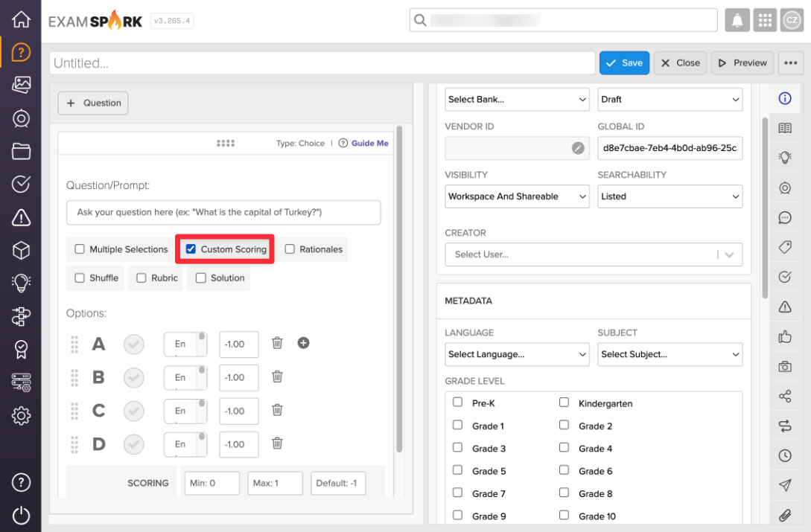
Task: Open the comments speech bubble in right rail
Action: pyautogui.click(x=785, y=218)
